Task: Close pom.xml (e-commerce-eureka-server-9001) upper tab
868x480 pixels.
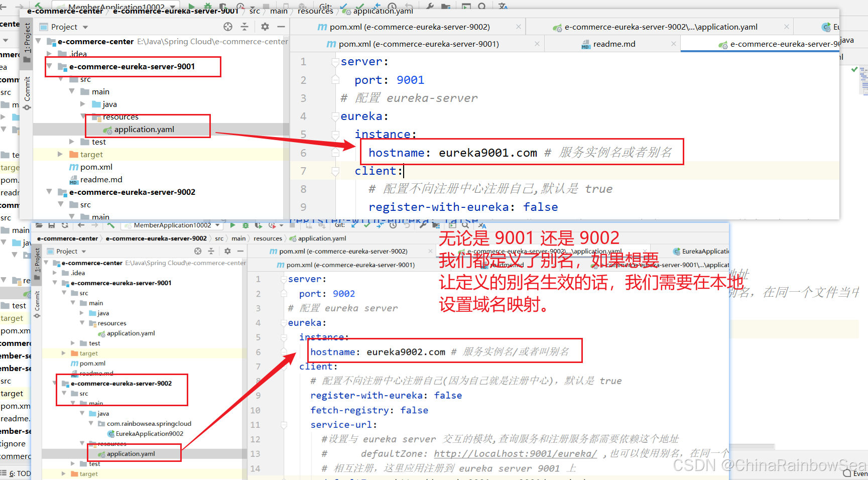Action: click(x=537, y=44)
